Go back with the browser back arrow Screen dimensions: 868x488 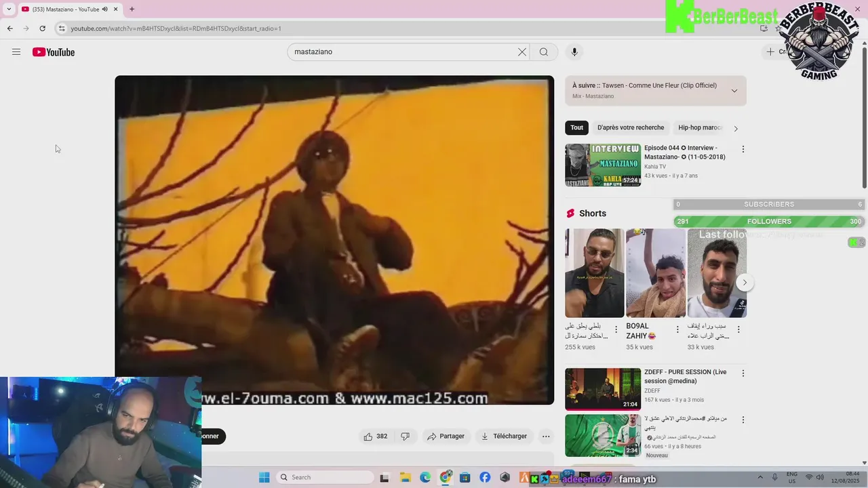(x=9, y=28)
